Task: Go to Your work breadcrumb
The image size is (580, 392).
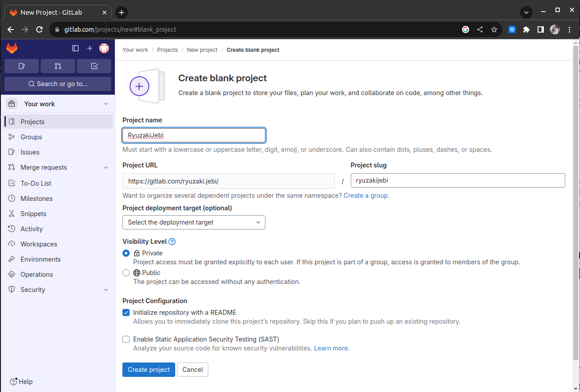Action: [135, 50]
